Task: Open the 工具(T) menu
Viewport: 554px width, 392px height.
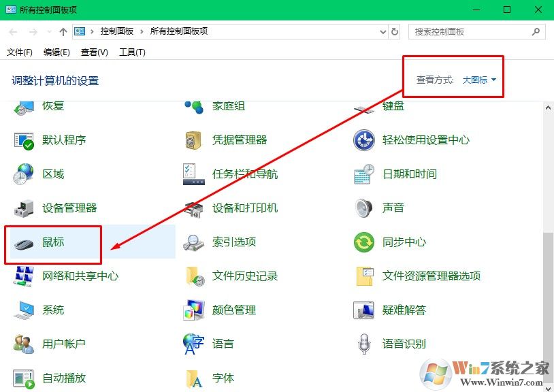Action: [132, 52]
